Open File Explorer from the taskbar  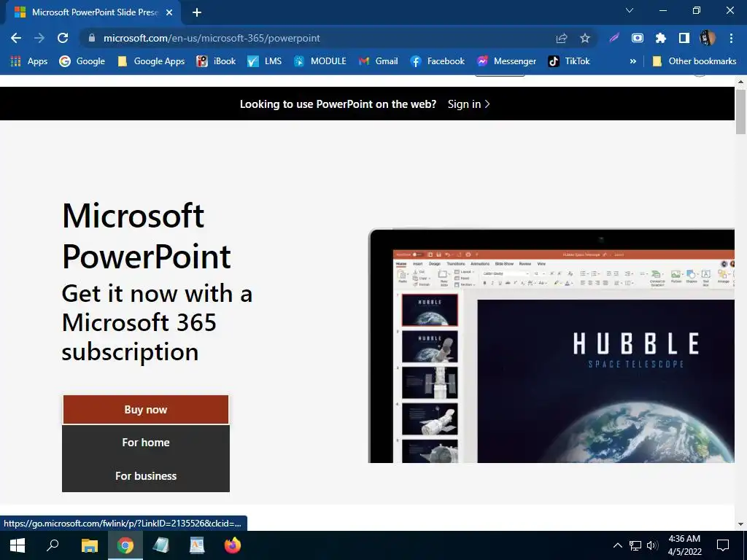pyautogui.click(x=89, y=545)
